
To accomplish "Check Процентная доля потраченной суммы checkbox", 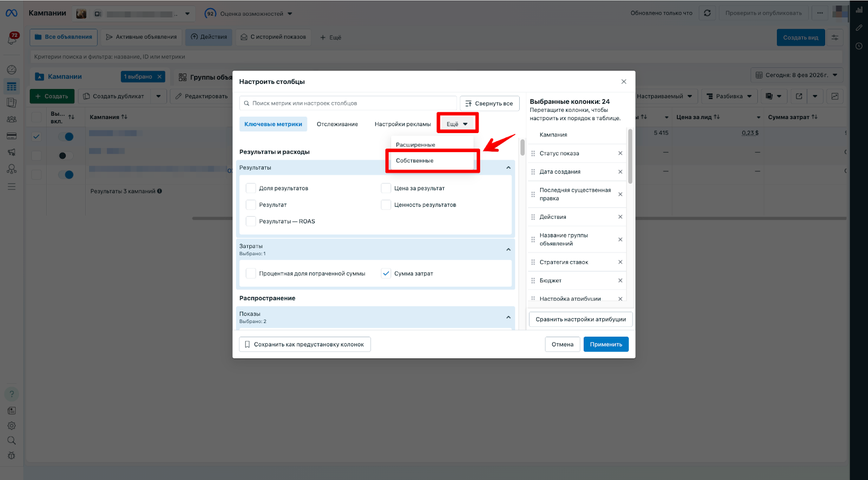I will pyautogui.click(x=251, y=273).
